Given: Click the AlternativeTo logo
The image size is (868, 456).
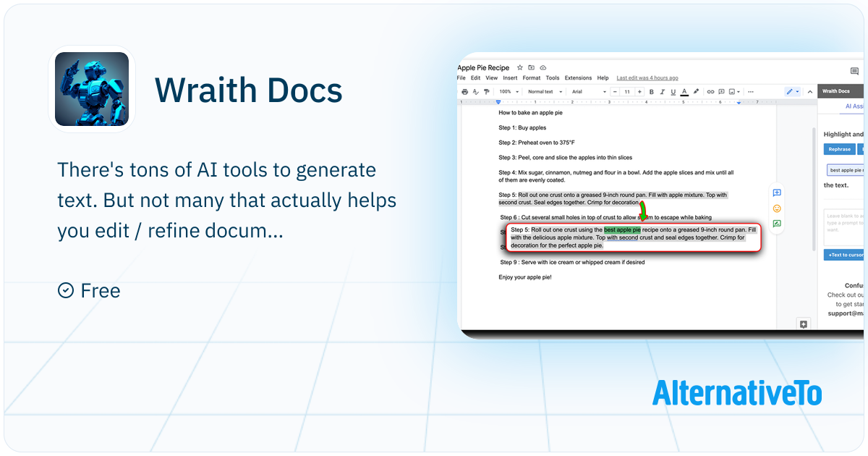Looking at the screenshot, I should [x=737, y=393].
